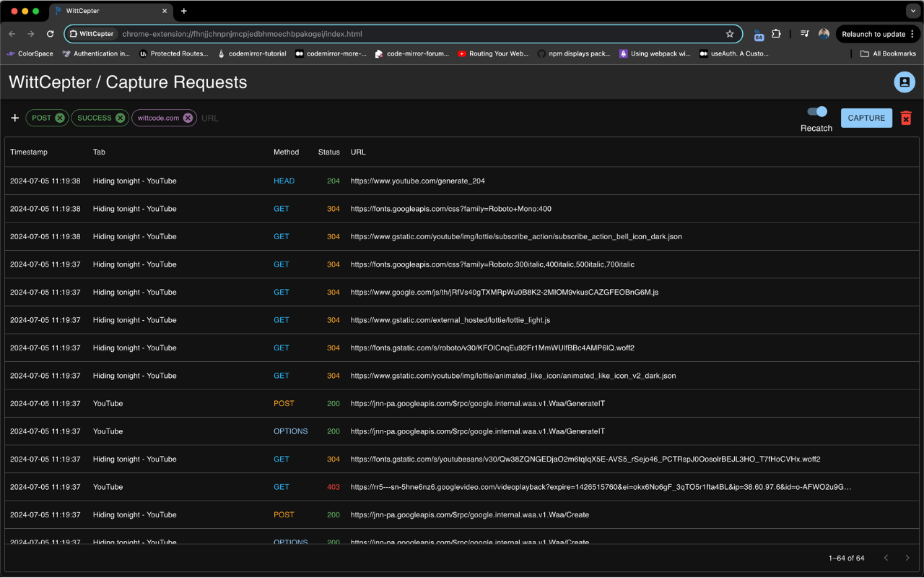Select the POST Waa/Create request URL
Viewport: 924px width, 578px height.
(470, 515)
